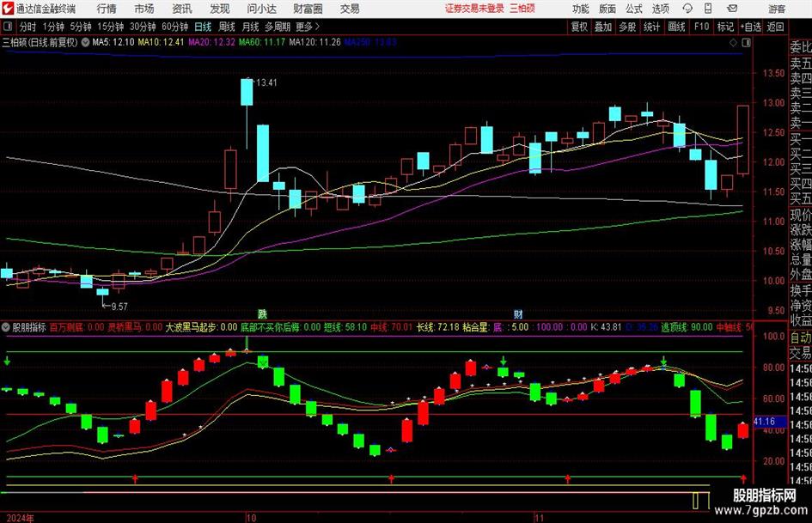The height and width of the screenshot is (523, 812).
Task: Click the 画线 drawing button
Action: (677, 27)
